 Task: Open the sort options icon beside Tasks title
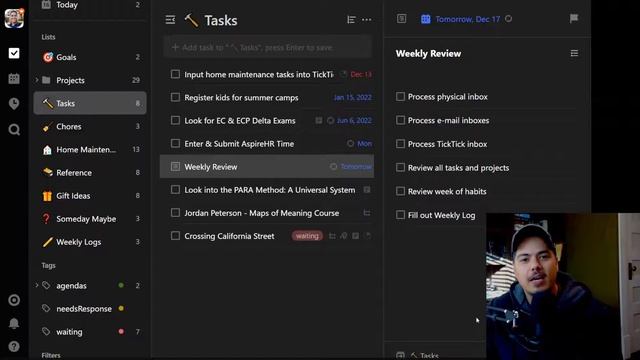tap(351, 20)
